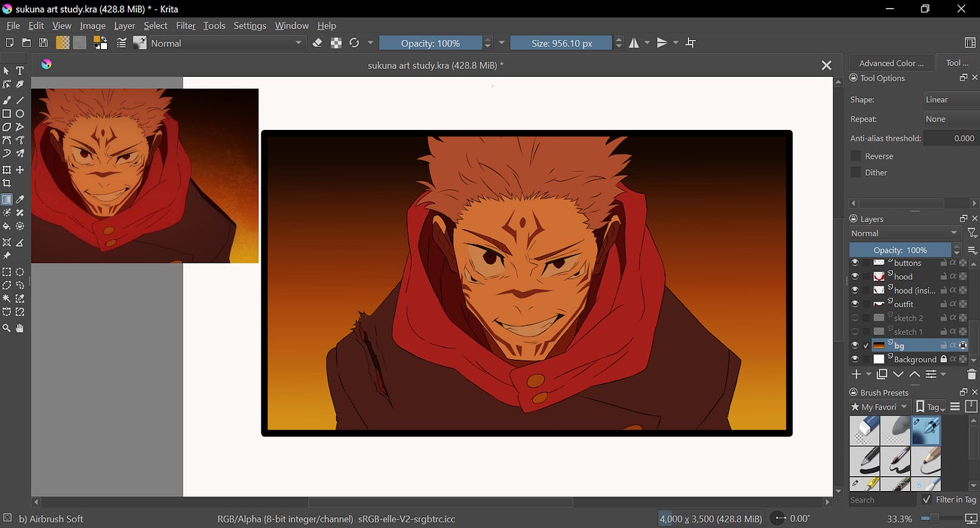Select the Text tool in toolbox
Viewport: 980px width, 528px height.
coord(20,71)
